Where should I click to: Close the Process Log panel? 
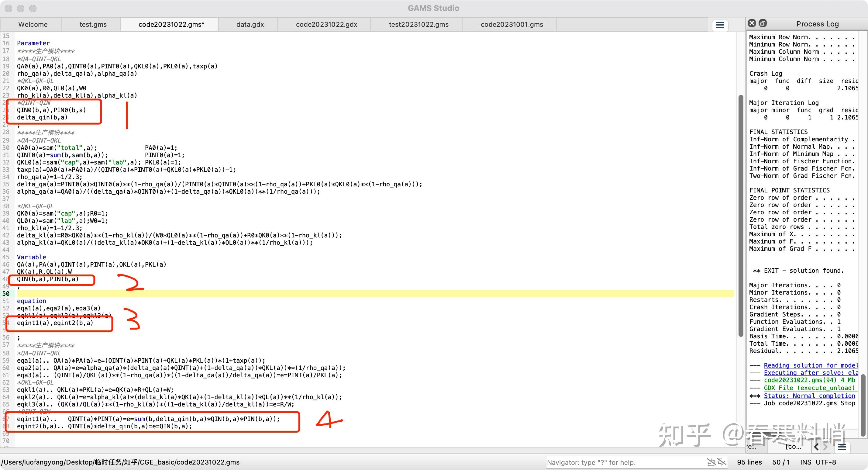tap(752, 23)
